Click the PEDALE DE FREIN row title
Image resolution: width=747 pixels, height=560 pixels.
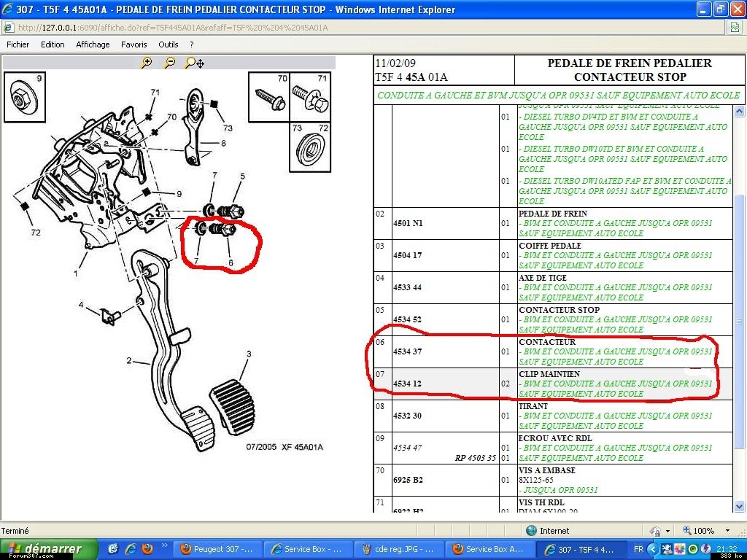point(553,214)
